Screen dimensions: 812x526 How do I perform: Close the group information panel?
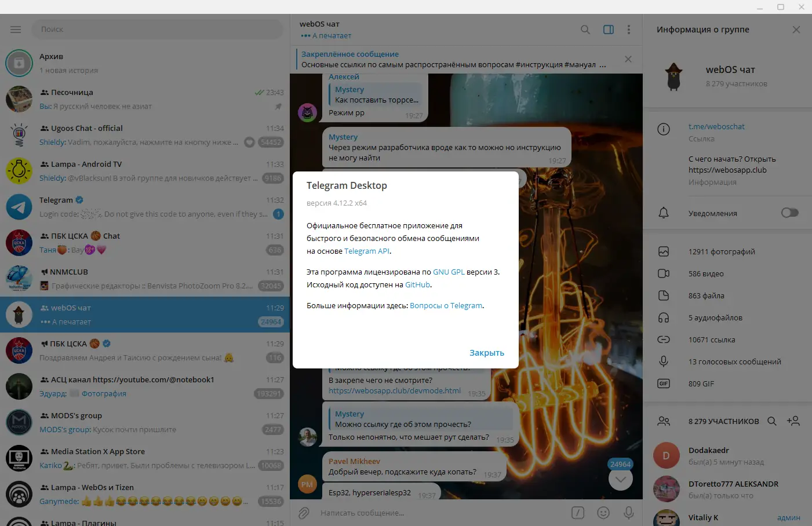(x=796, y=30)
